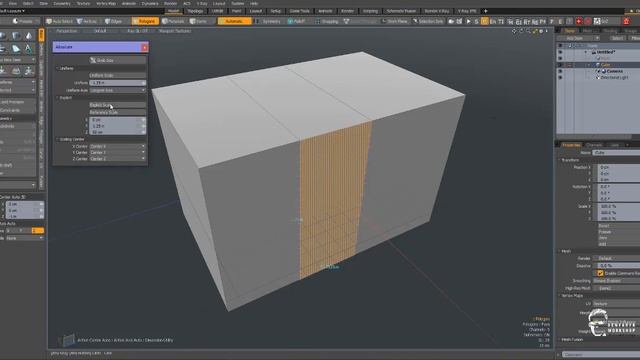640x360 pixels.
Task: Click the viewport settings gear icon
Action: tap(542, 31)
